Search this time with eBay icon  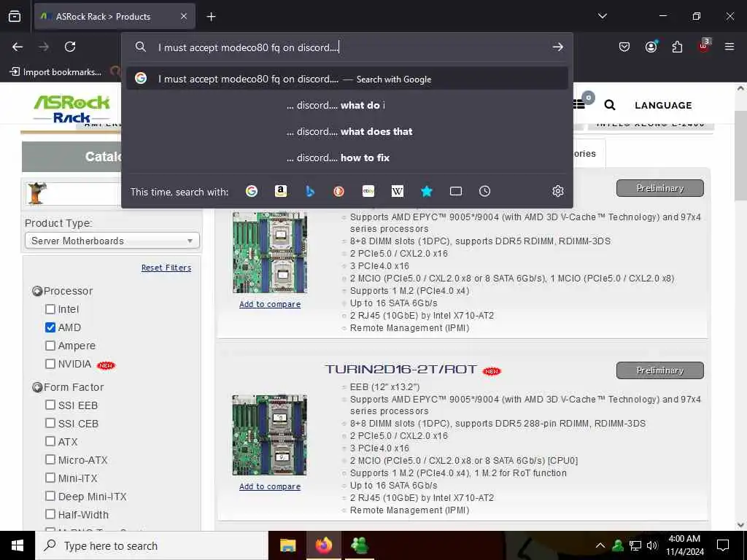tap(368, 191)
